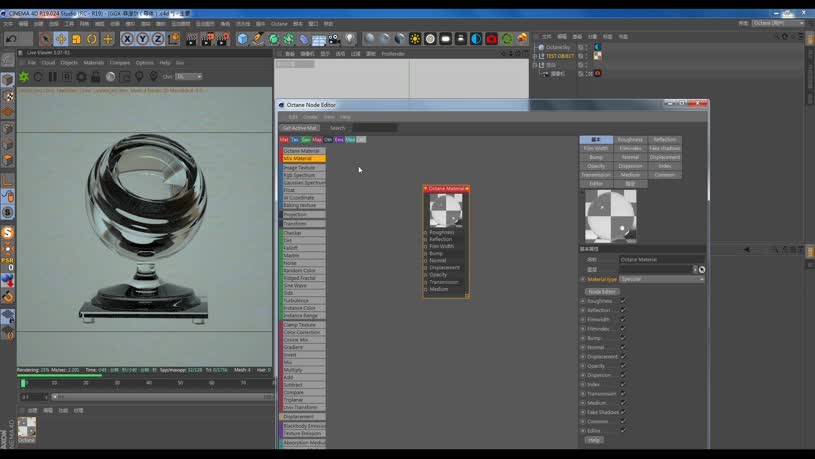815x459 pixels.
Task: Open the Material type Specular dropdown
Action: pyautogui.click(x=662, y=279)
